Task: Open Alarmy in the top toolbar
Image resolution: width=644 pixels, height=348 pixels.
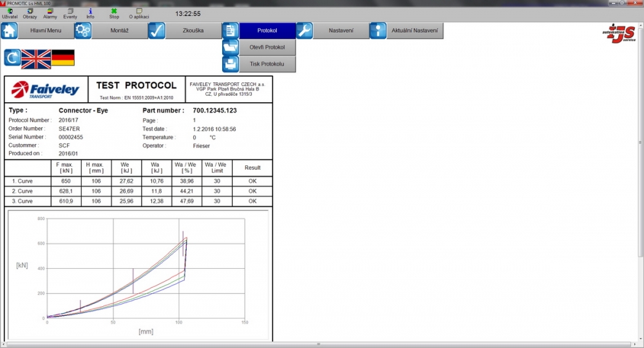Action: pos(50,14)
